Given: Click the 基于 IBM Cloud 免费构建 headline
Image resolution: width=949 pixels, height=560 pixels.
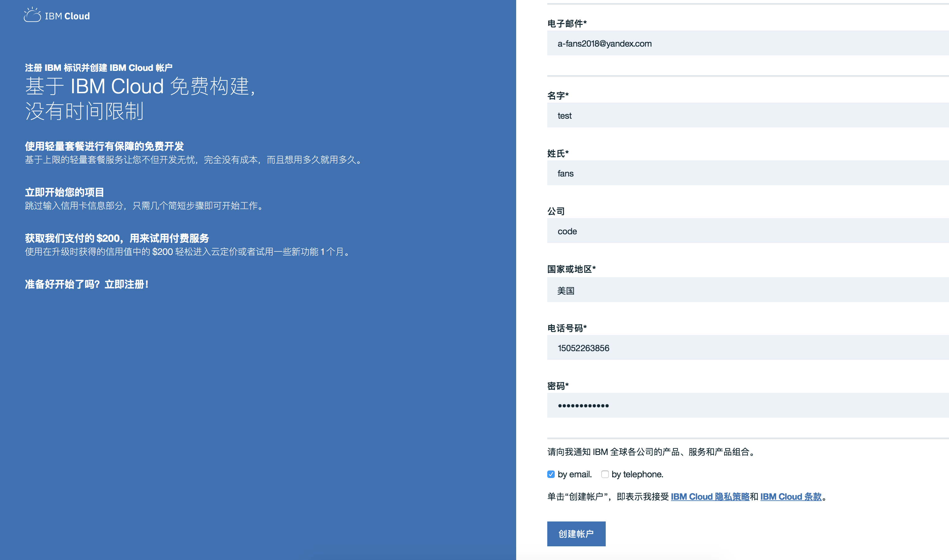Looking at the screenshot, I should [x=141, y=86].
